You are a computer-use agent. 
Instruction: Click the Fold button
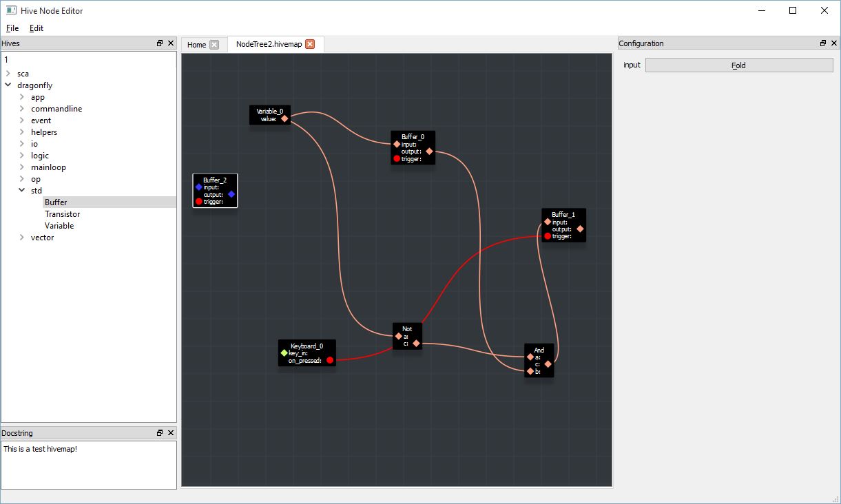click(739, 65)
